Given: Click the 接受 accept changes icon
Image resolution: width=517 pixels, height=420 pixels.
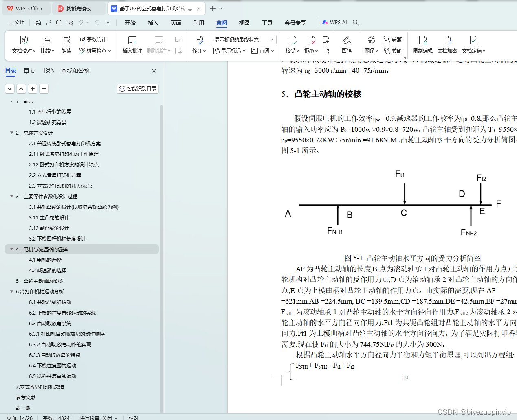Looking at the screenshot, I should coord(292,40).
